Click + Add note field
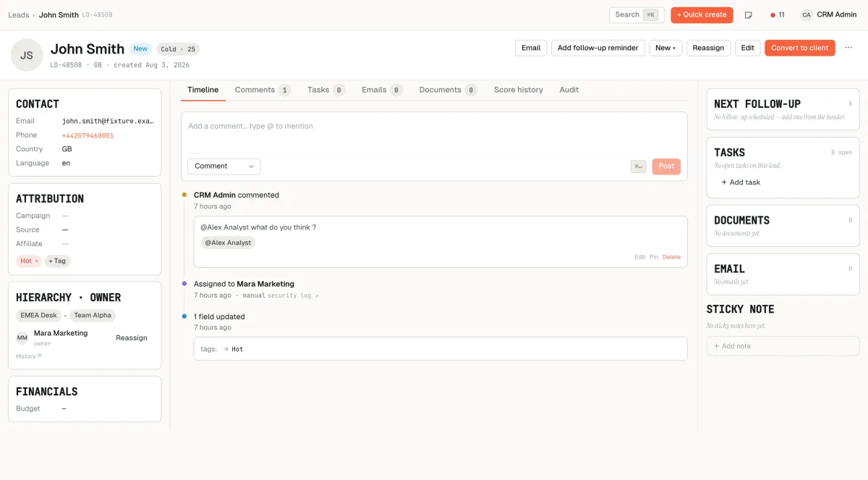 tap(783, 346)
